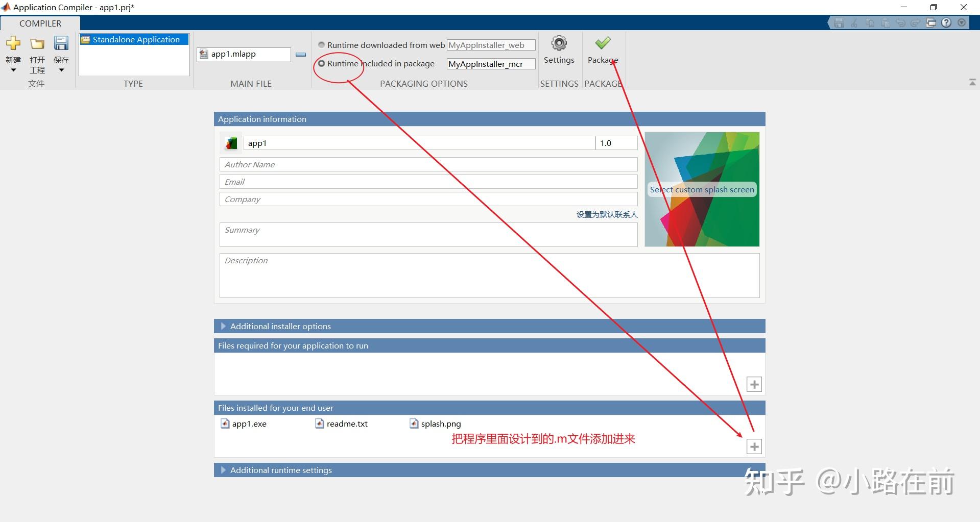Select the readme.txt file

point(342,424)
